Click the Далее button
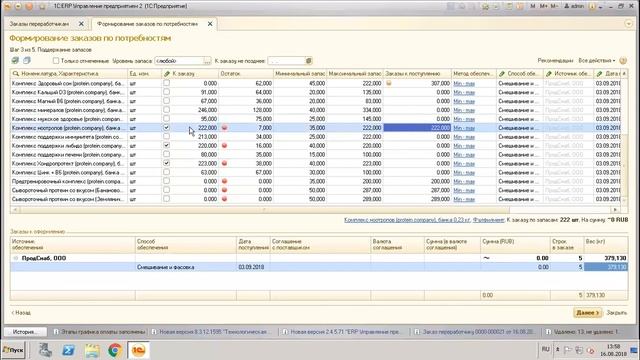The height and width of the screenshot is (360, 640). pos(587,313)
